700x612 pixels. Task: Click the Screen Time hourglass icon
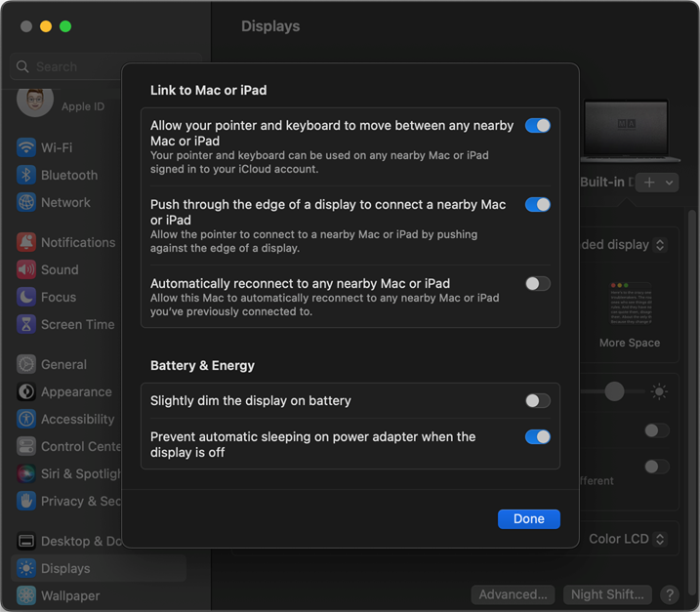coord(26,324)
